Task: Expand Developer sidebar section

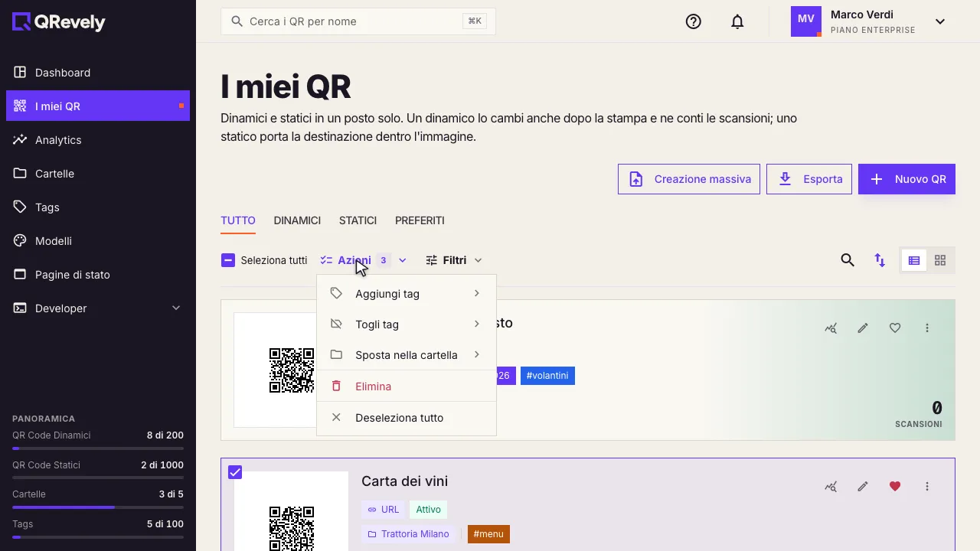Action: (98, 308)
